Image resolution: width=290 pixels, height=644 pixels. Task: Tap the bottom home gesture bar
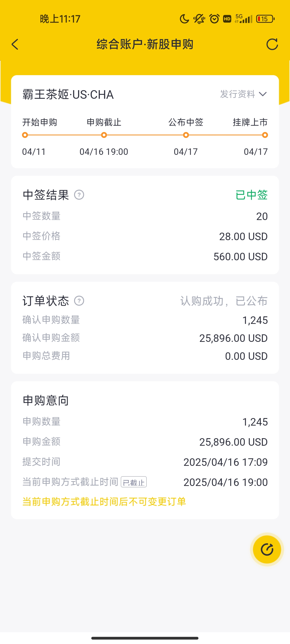tap(145, 638)
